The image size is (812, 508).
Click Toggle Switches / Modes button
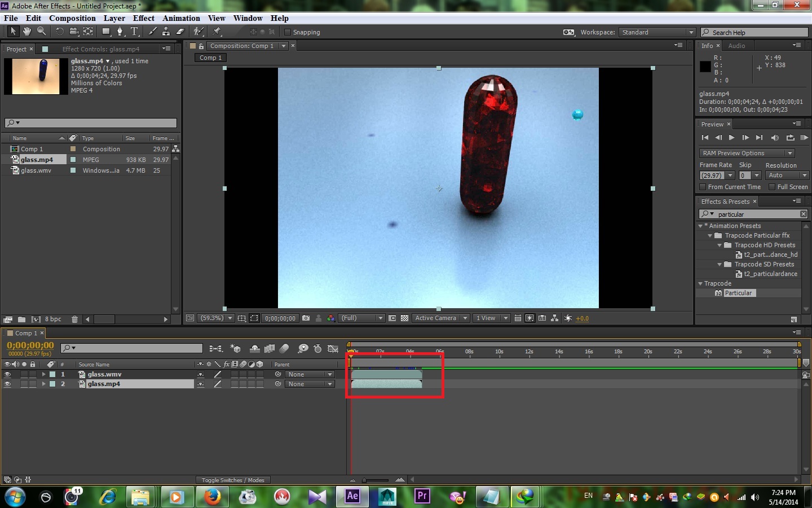coord(233,480)
